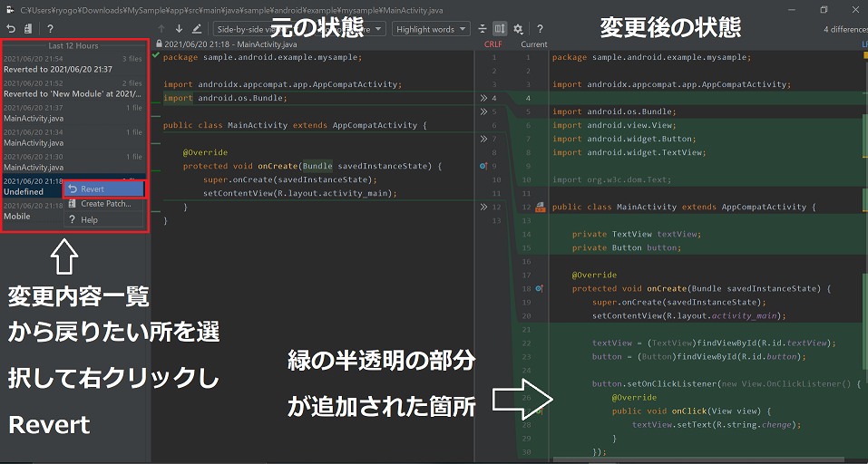Select MainActivity.java entry from 21:37

[x=73, y=112]
